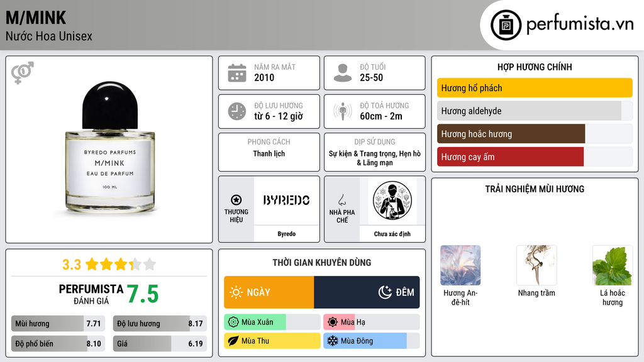Viewport: 644px width, 362px height.
Task: Click the person silhouette age icon
Action: click(343, 73)
